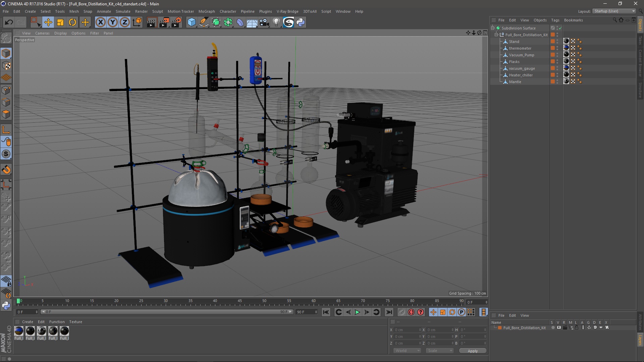This screenshot has height=362, width=644.
Task: Open the deformer objects icon
Action: pyautogui.click(x=240, y=22)
